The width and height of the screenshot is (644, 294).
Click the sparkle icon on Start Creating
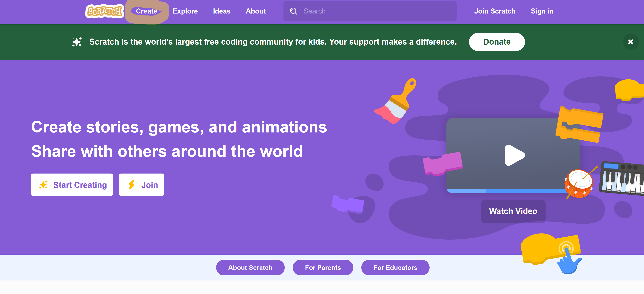43,185
